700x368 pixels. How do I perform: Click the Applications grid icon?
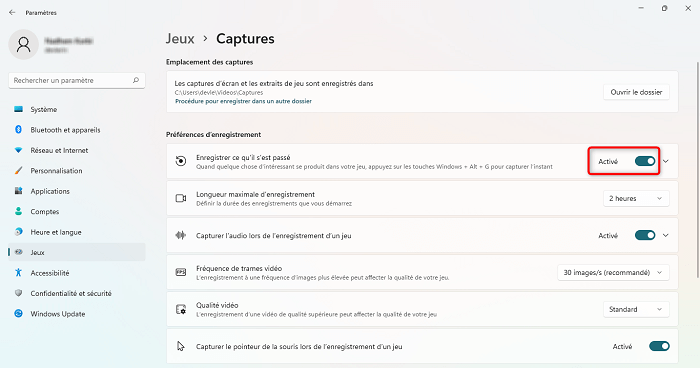click(x=18, y=191)
